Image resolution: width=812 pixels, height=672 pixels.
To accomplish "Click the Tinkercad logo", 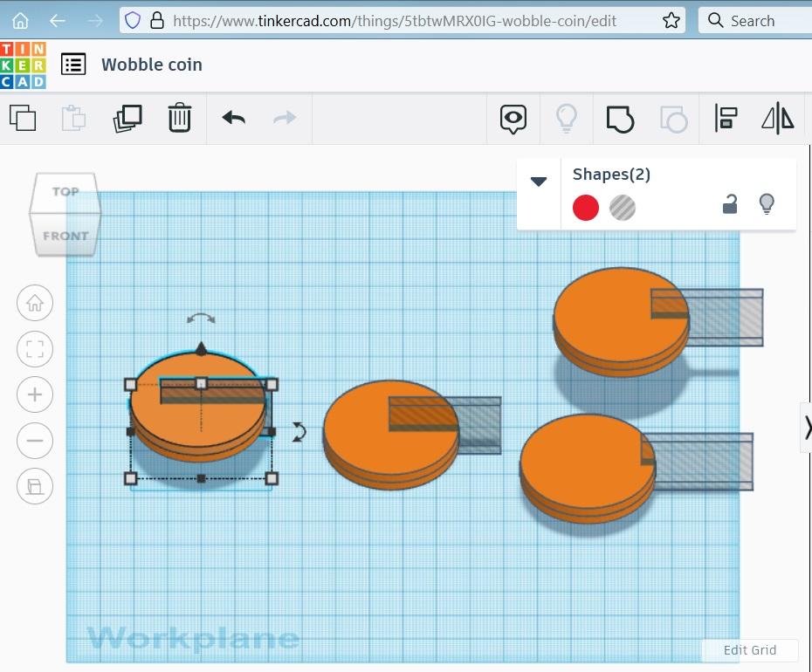I will pos(23,65).
